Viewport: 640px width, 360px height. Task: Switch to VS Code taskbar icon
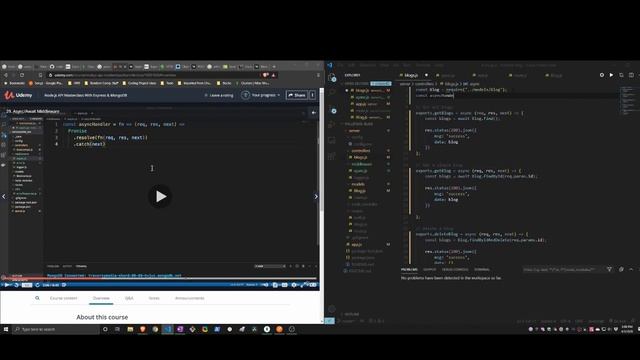168,329
